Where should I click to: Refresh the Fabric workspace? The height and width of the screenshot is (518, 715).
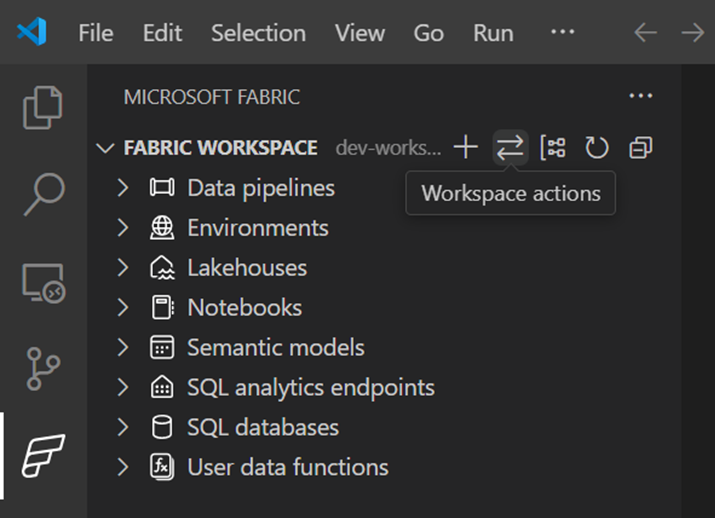(x=596, y=147)
